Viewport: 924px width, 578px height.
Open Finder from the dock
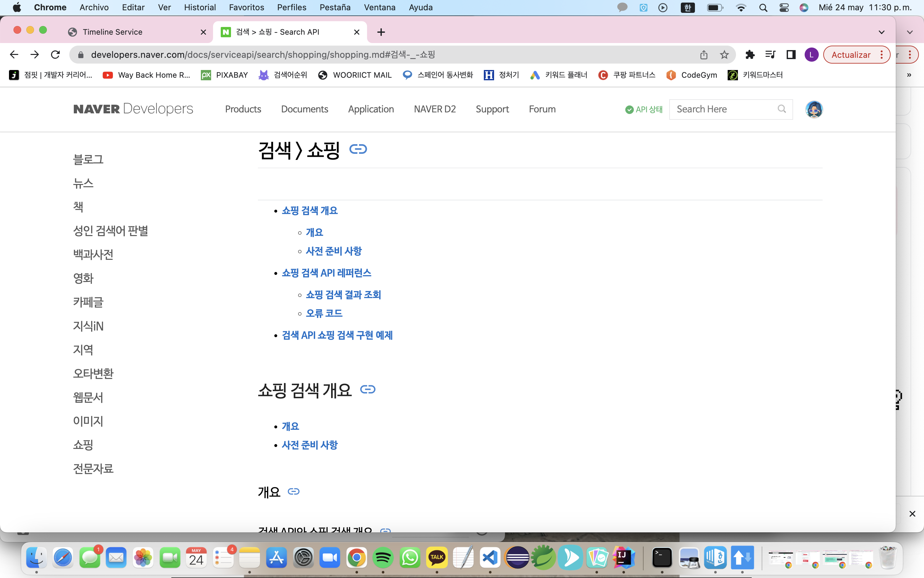click(x=37, y=558)
